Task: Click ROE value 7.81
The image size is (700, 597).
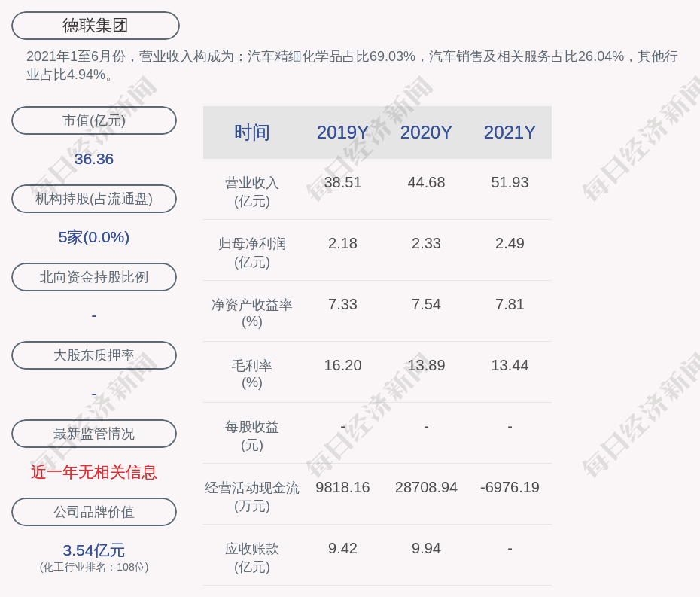Action: point(510,305)
